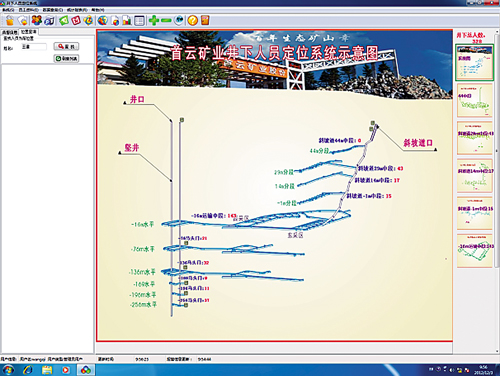Click the green minus zoom-out icon
Image resolution: width=500 pixels, height=376 pixels.
click(x=166, y=21)
